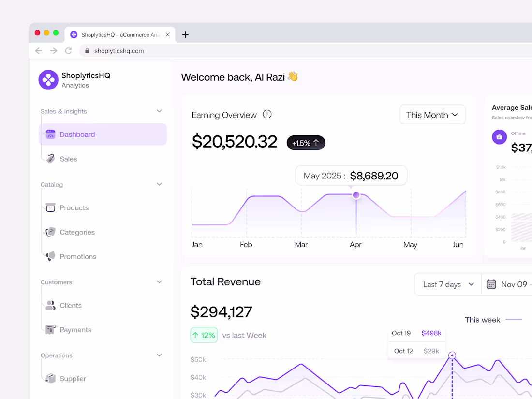Click the ShoplyticsHQ logo icon
Image resolution: width=532 pixels, height=399 pixels.
point(48,80)
